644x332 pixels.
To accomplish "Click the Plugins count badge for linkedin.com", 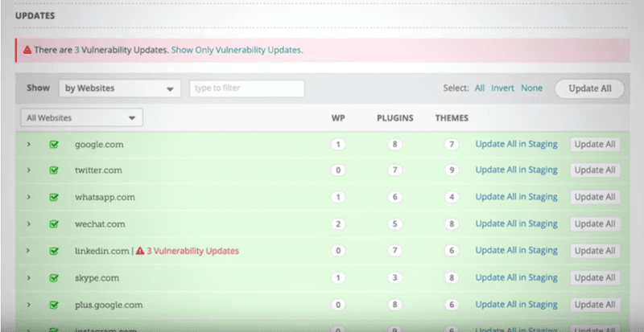I will point(394,251).
